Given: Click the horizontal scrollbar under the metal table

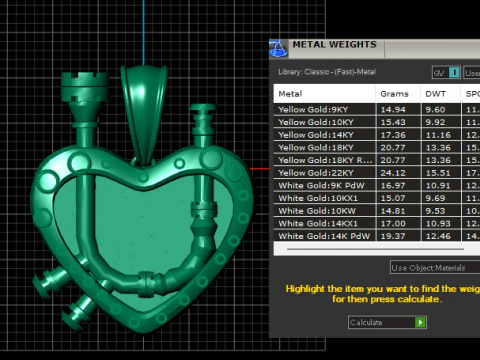Looking at the screenshot, I should pyautogui.click(x=375, y=249).
